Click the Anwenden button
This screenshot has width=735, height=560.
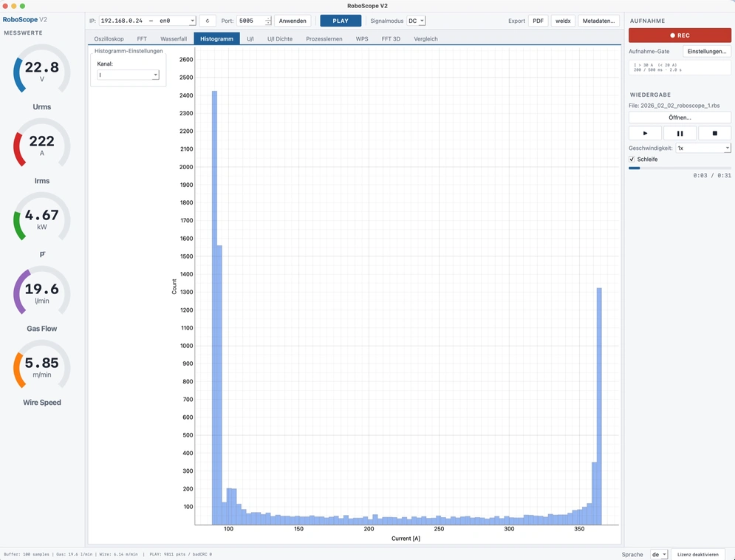click(293, 21)
